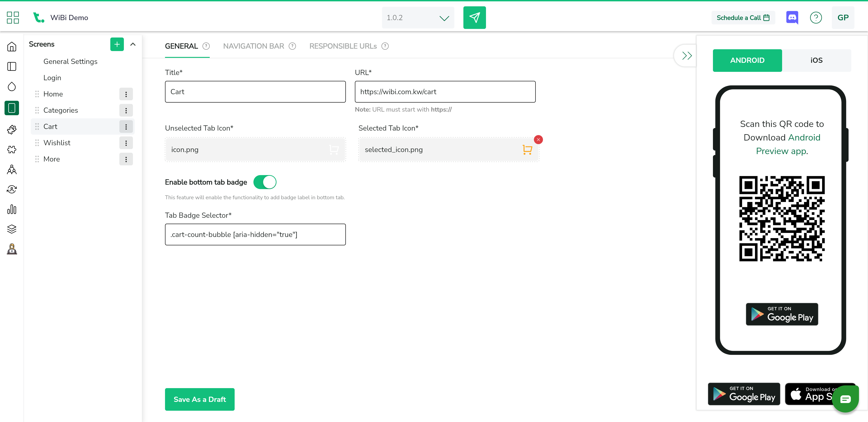Open the apps grid icon
The height and width of the screenshot is (422, 868).
(x=13, y=18)
